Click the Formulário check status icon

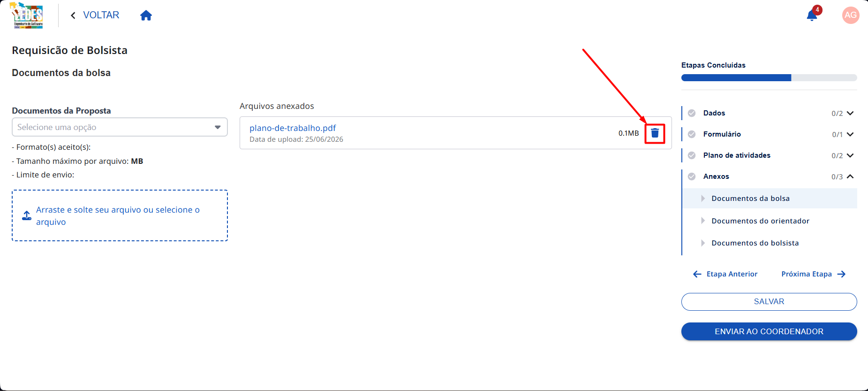(691, 134)
